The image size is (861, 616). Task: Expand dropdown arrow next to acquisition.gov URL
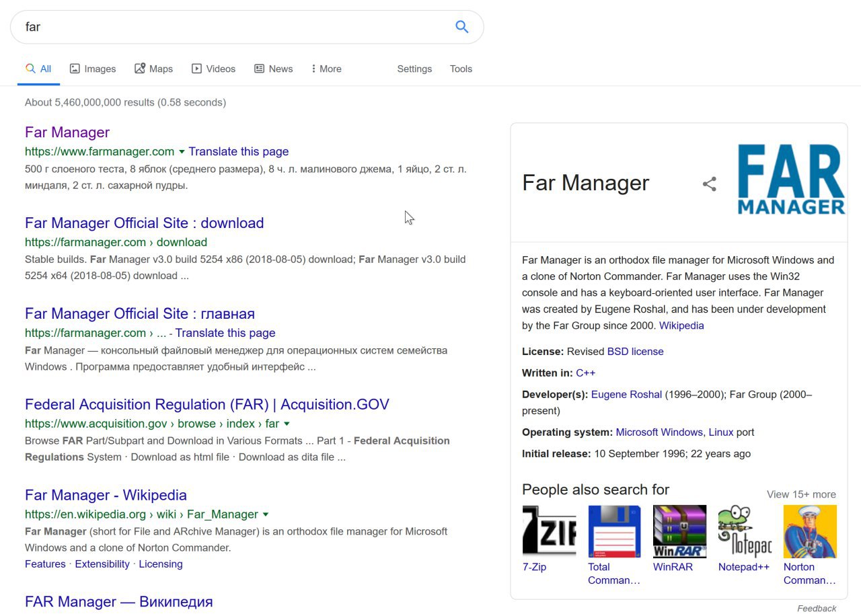tap(287, 424)
